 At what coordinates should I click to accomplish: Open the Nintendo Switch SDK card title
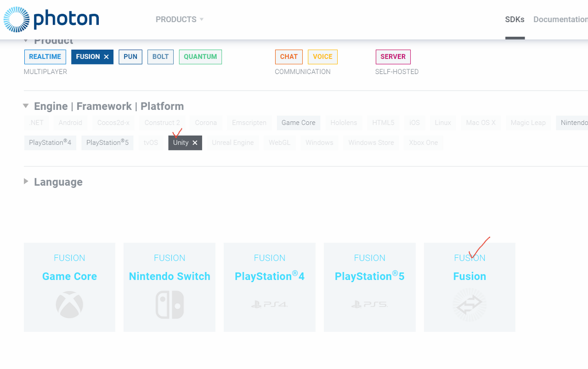170,276
